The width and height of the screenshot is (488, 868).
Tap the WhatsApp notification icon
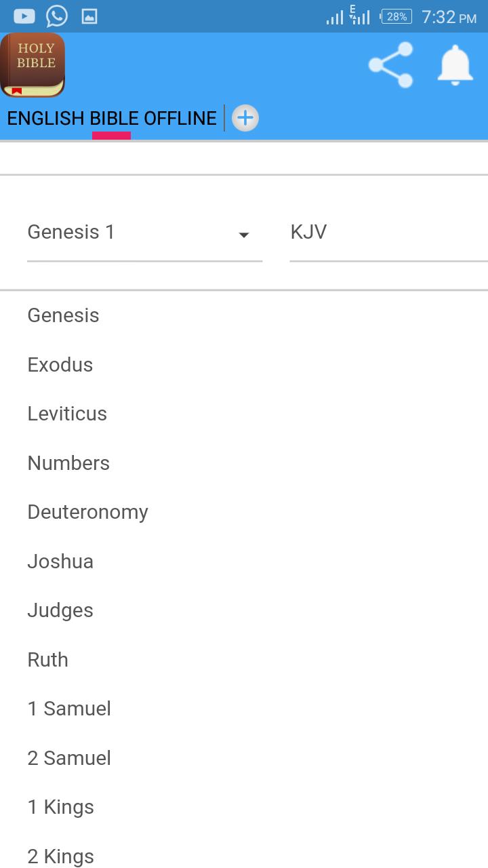click(57, 16)
